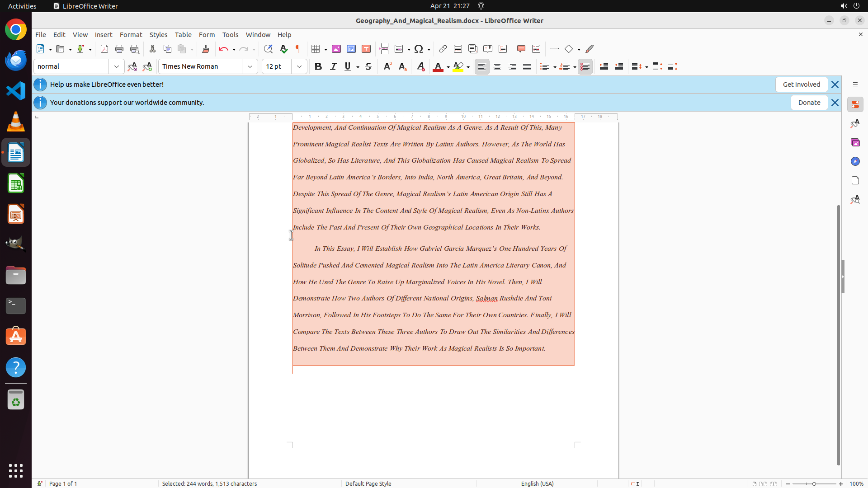Image resolution: width=868 pixels, height=488 pixels.
Task: Click the Insert Hyperlink icon
Action: pyautogui.click(x=443, y=49)
